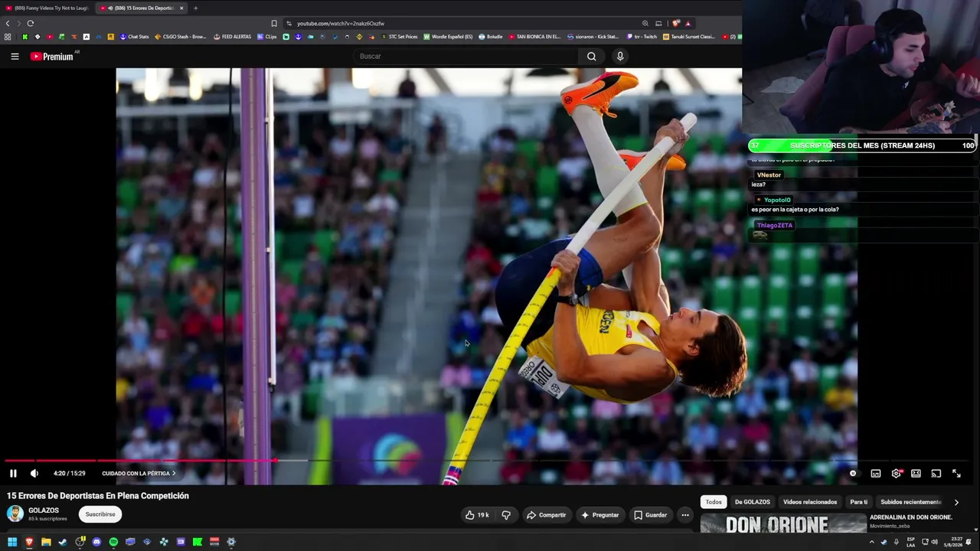Select the 'Para ti' filter chip
This screenshot has height=551, width=980.
coord(859,502)
